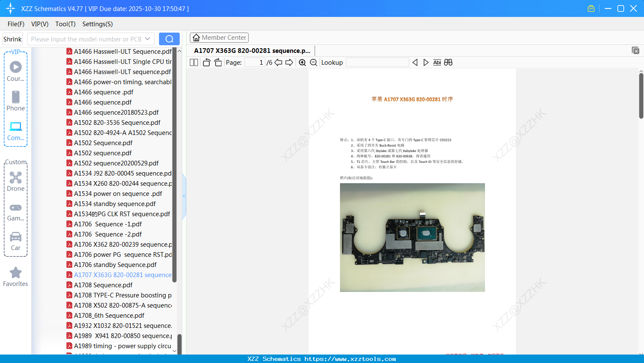
Task: Open the Favorites star
Action: point(16,277)
